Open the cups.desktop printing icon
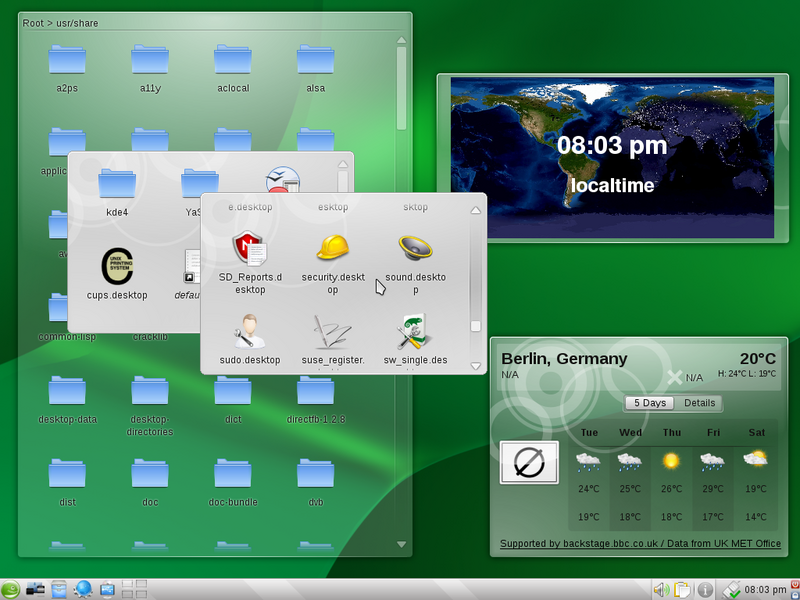The image size is (800, 600). pyautogui.click(x=117, y=268)
